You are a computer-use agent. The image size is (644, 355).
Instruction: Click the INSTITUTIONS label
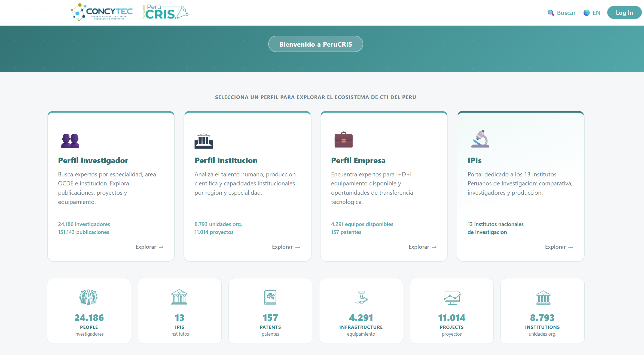(x=542, y=327)
